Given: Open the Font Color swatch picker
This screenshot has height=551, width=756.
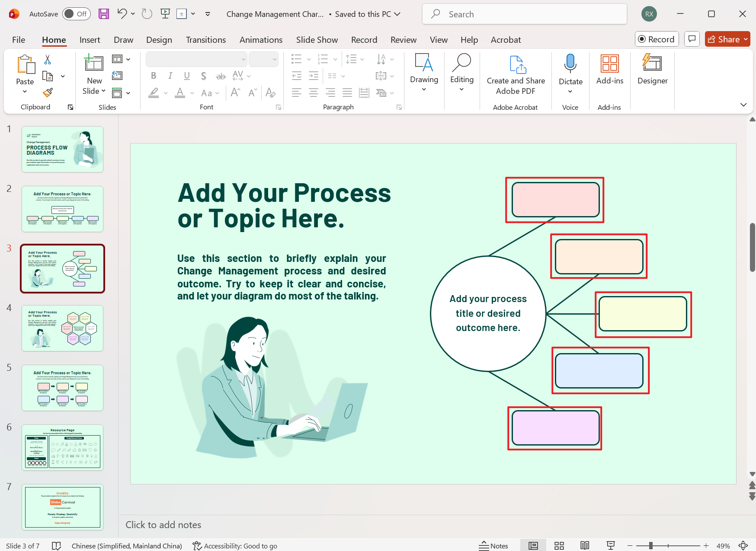Looking at the screenshot, I should click(x=192, y=92).
